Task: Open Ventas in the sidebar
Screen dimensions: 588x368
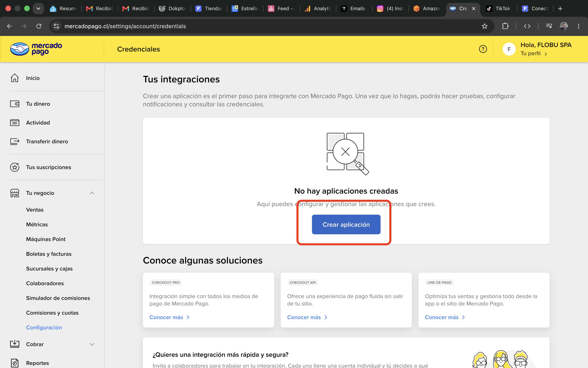Action: (x=35, y=210)
